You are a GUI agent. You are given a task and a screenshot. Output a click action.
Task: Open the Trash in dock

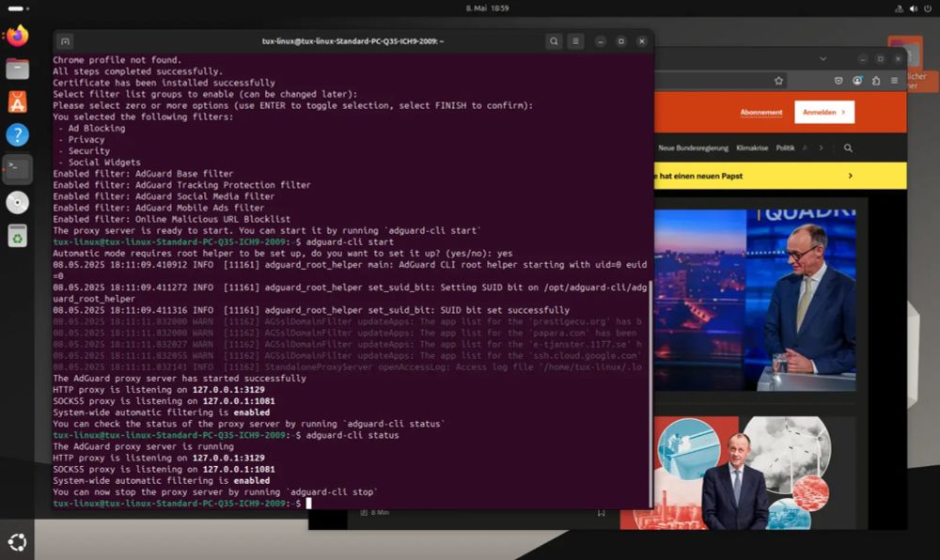pyautogui.click(x=17, y=236)
